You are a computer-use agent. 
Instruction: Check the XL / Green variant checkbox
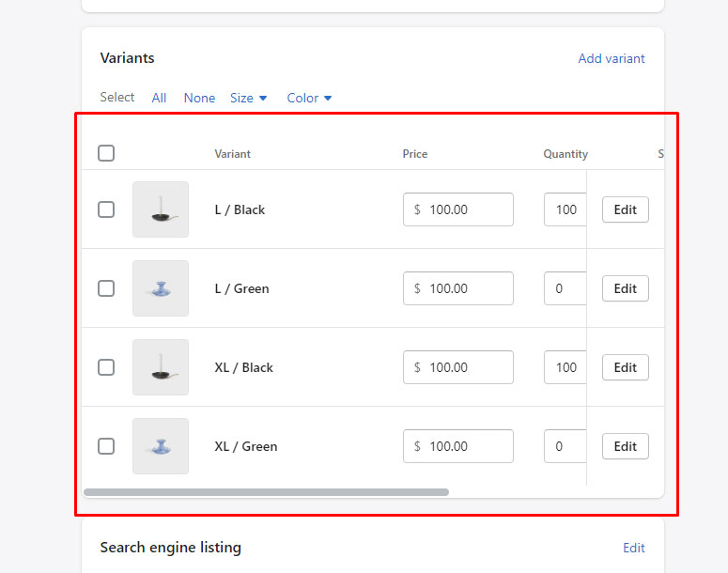click(106, 446)
